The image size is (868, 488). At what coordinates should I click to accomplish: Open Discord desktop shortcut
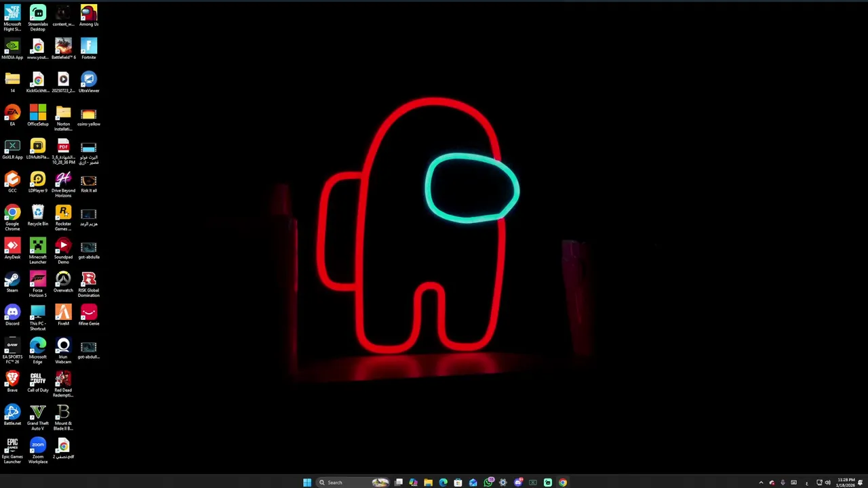[x=12, y=314]
